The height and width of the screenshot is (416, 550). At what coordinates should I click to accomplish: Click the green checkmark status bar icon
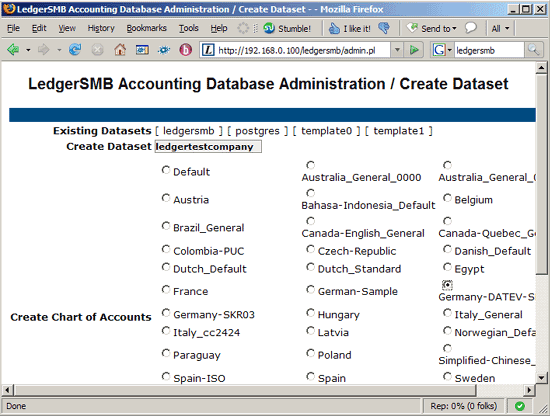coord(520,406)
